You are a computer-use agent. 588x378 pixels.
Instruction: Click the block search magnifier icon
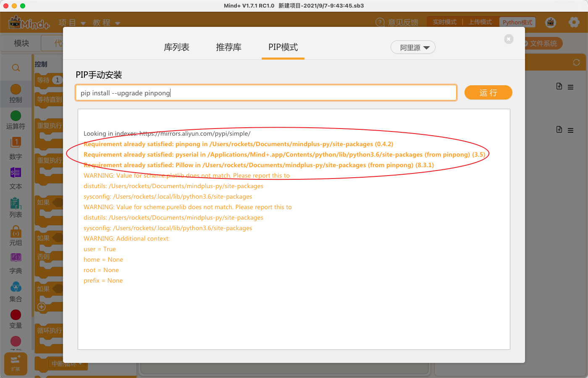tap(16, 68)
